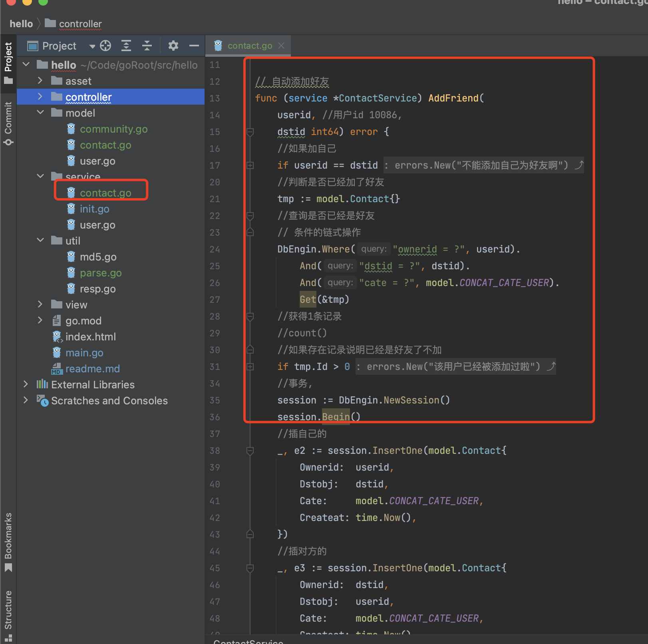Open contact.go under service folder

105,193
